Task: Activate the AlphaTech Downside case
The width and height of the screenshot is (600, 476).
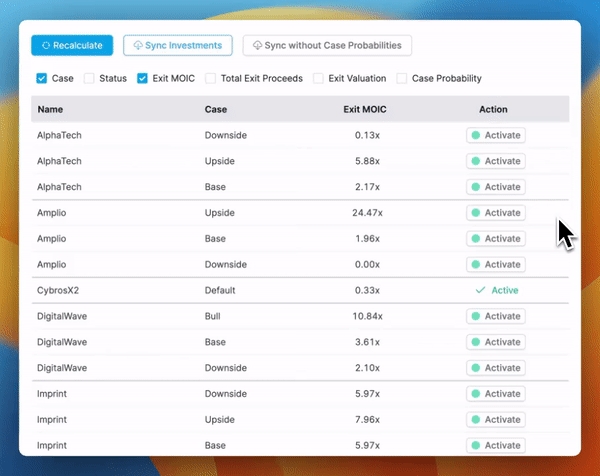Action: coord(496,135)
